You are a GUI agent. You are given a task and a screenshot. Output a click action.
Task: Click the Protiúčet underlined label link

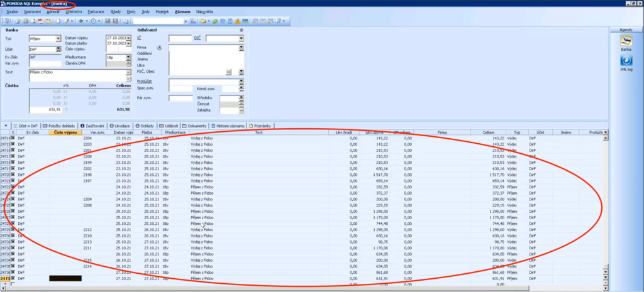point(144,82)
